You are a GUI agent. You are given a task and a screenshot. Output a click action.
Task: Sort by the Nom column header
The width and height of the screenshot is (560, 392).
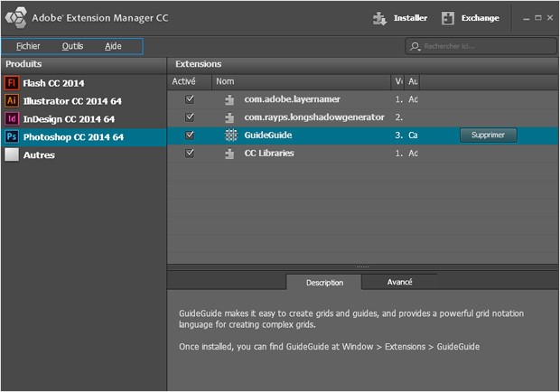pos(301,82)
